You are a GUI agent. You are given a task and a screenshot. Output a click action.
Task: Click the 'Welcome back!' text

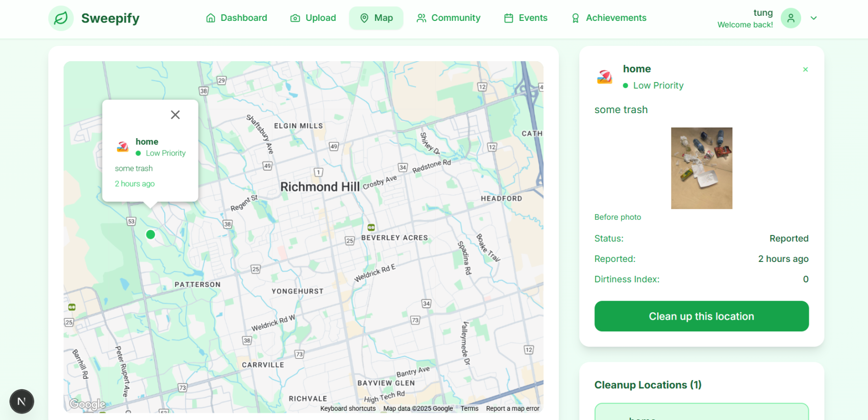[x=745, y=24]
